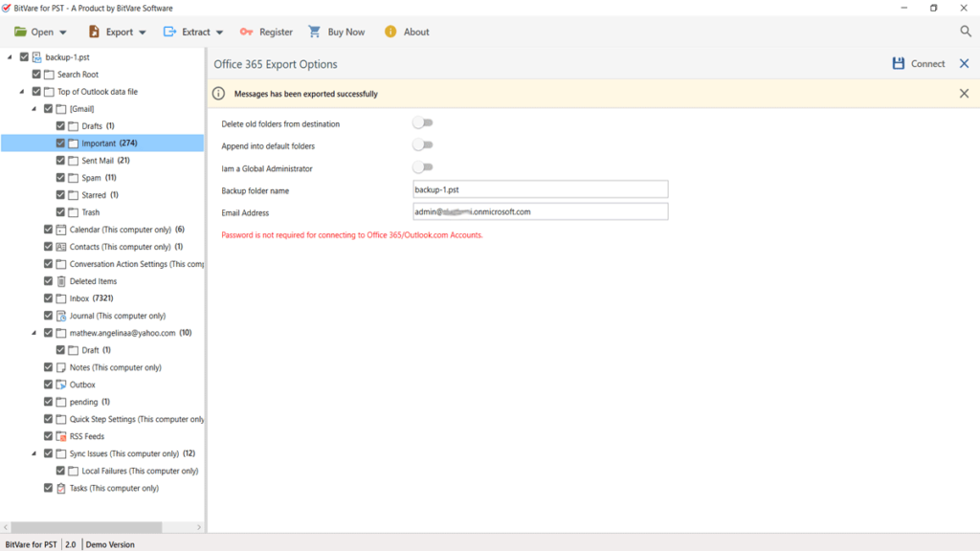
Task: Open the About menu item
Action: 407,32
